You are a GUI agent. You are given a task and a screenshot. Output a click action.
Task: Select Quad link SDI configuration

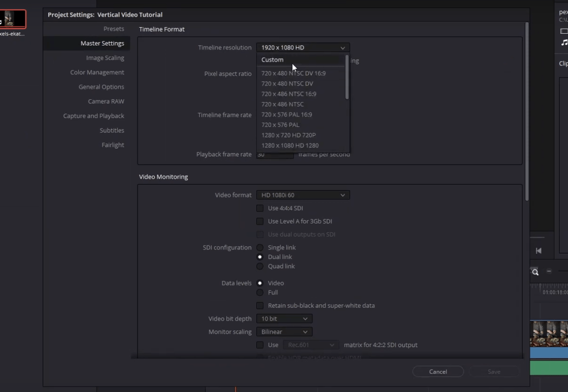click(x=260, y=266)
